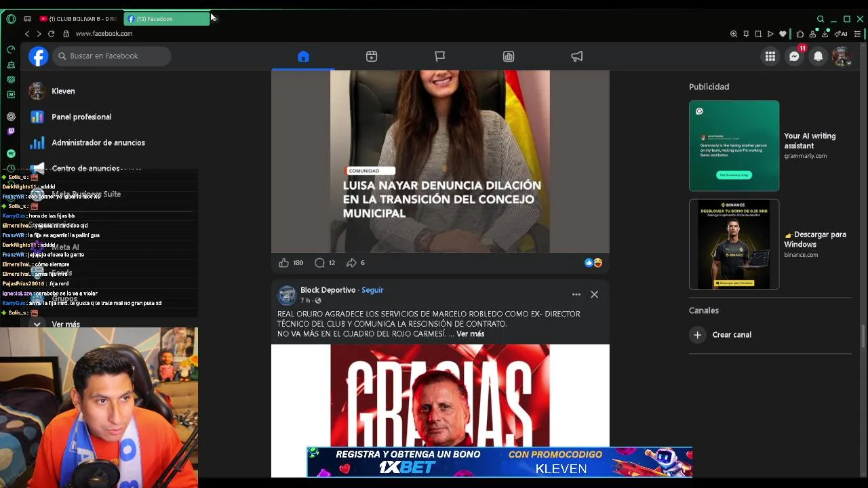This screenshot has width=868, height=488.
Task: Open the Ads megaphone icon in navbar
Action: 577,56
